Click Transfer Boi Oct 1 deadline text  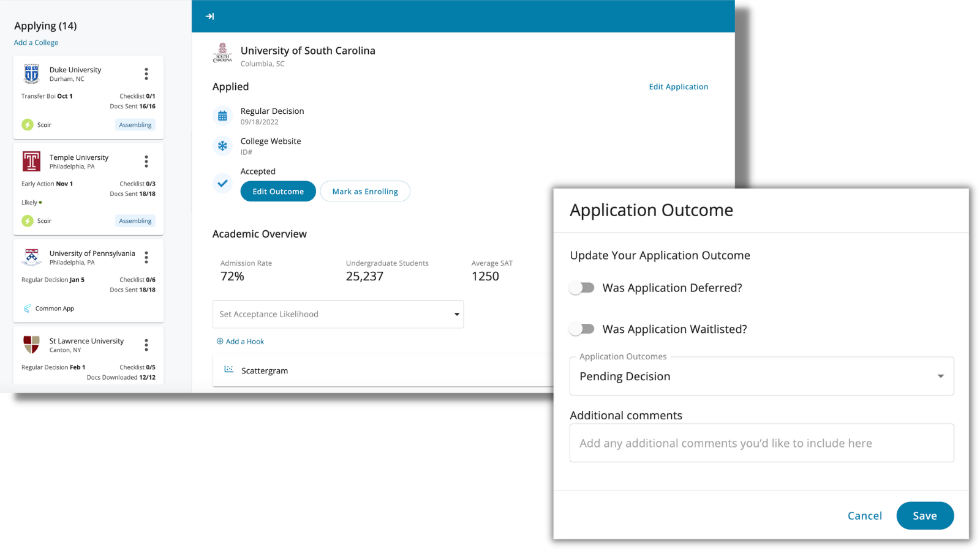click(47, 96)
